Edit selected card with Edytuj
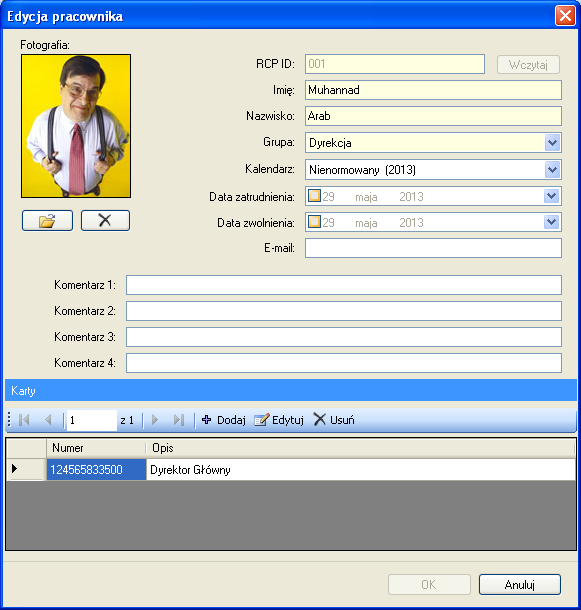Image resolution: width=581 pixels, height=610 pixels. click(279, 420)
